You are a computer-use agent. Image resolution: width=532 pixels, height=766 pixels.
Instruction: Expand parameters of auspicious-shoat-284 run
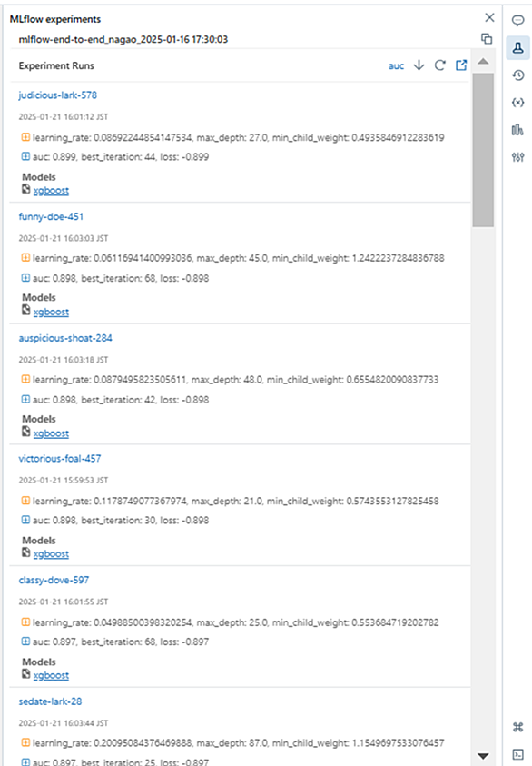(25, 379)
